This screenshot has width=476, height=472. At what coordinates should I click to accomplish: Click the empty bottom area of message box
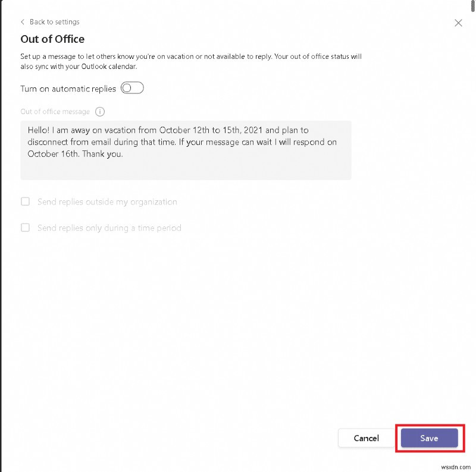pyautogui.click(x=186, y=170)
